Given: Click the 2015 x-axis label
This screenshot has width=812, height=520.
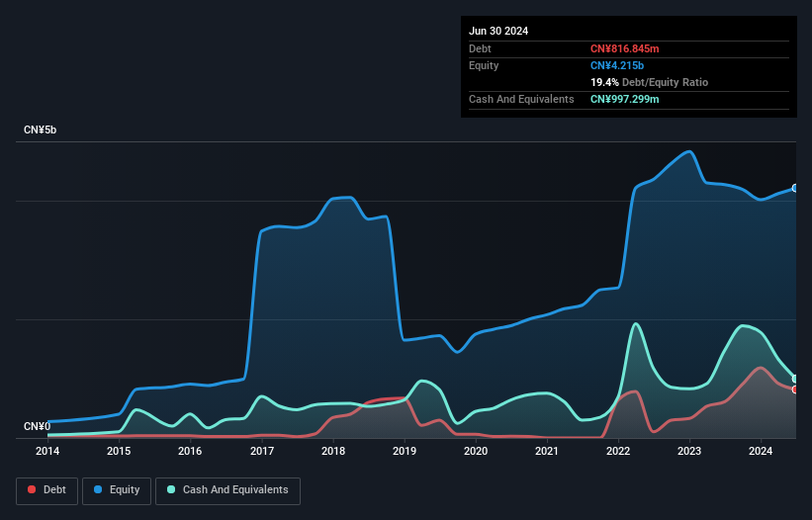Looking at the screenshot, I should (119, 451).
